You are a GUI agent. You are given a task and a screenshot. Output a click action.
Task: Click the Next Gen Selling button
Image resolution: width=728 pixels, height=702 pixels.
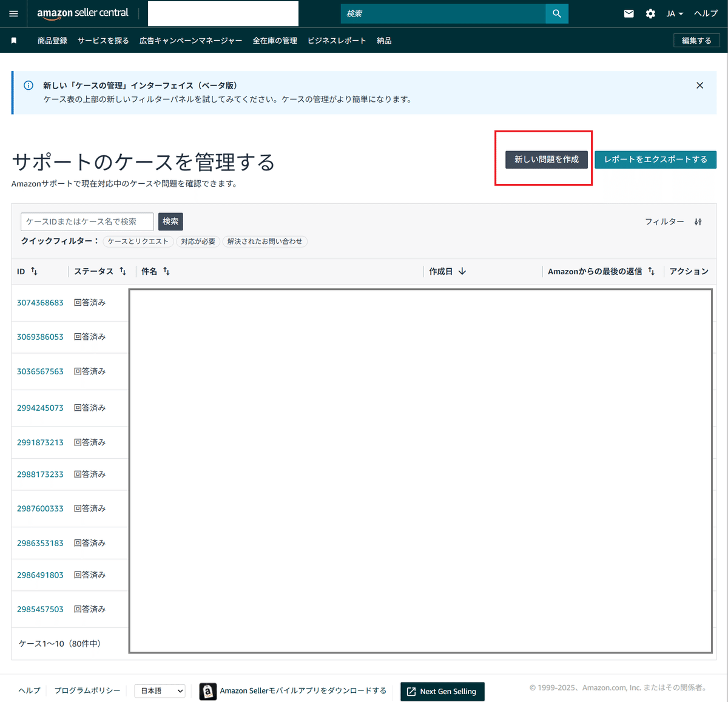(x=442, y=692)
